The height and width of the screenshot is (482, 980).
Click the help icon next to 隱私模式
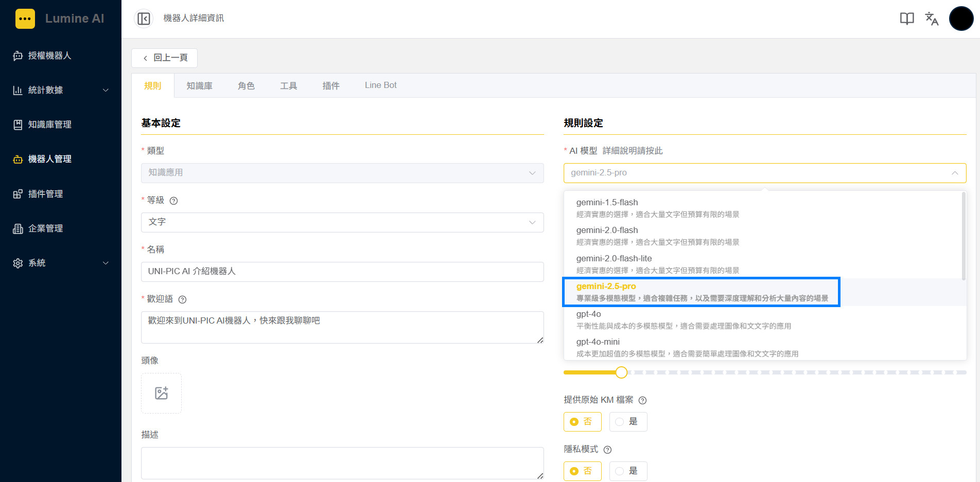(x=607, y=450)
